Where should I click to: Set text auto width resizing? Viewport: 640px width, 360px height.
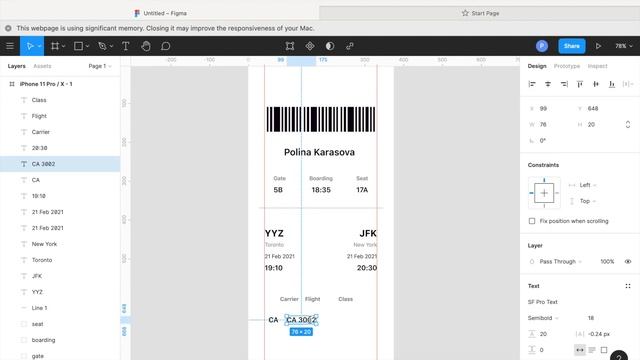[580, 350]
